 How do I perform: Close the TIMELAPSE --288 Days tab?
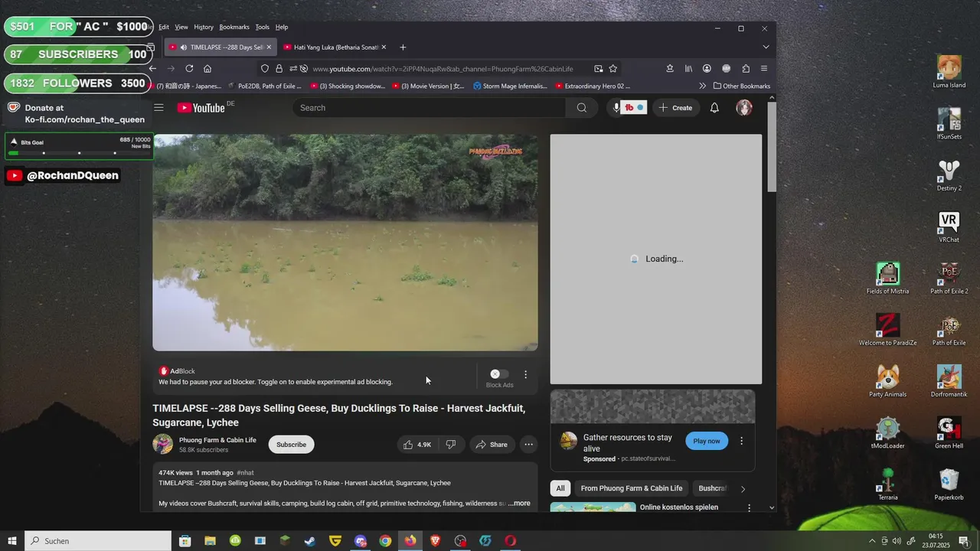(269, 47)
